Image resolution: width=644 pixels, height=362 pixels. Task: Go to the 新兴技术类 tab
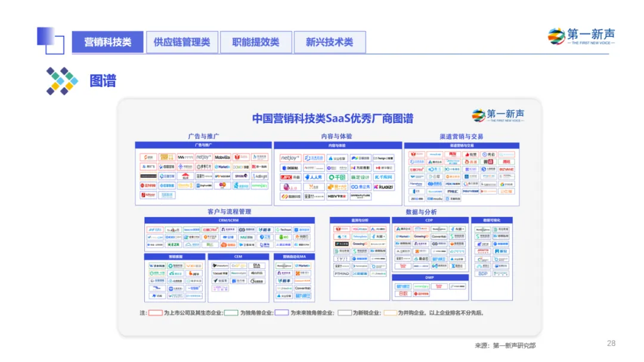(330, 42)
